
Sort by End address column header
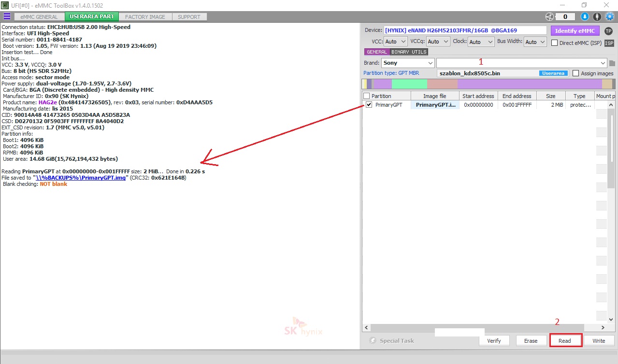pos(517,96)
